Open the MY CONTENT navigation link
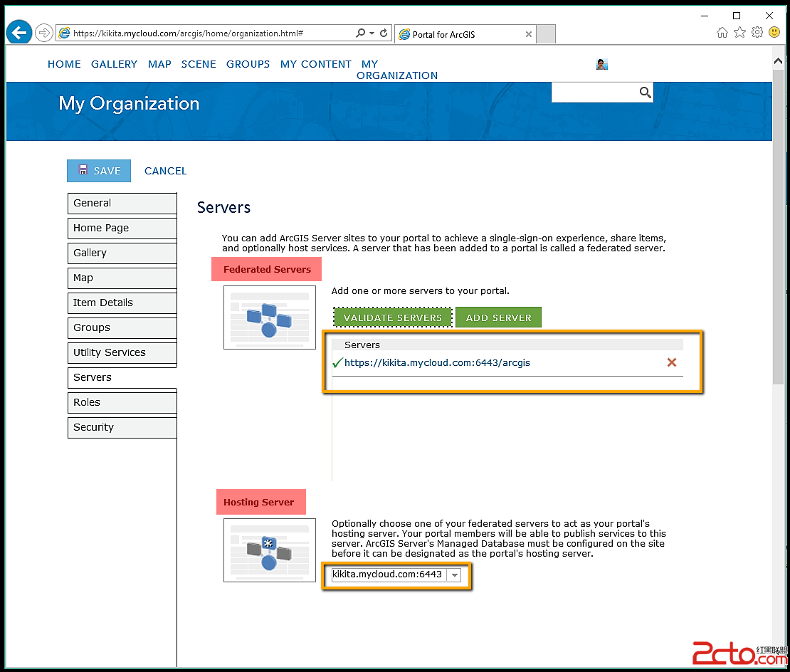Image resolution: width=790 pixels, height=672 pixels. pyautogui.click(x=316, y=64)
